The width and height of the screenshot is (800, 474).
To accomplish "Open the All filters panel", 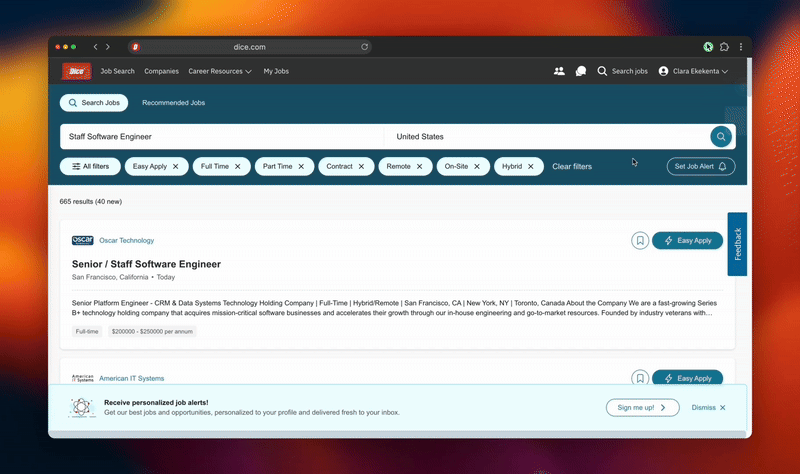I will click(x=89, y=166).
